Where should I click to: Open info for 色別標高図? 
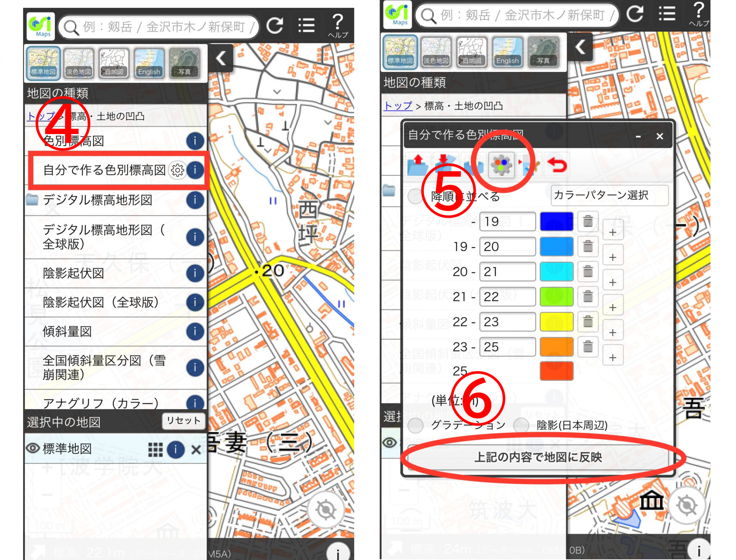(195, 141)
